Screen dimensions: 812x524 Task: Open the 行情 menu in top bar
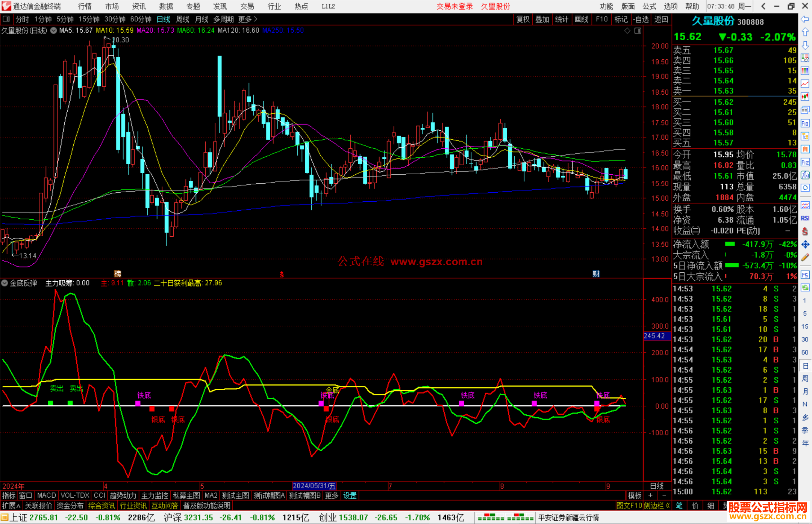(x=85, y=6)
